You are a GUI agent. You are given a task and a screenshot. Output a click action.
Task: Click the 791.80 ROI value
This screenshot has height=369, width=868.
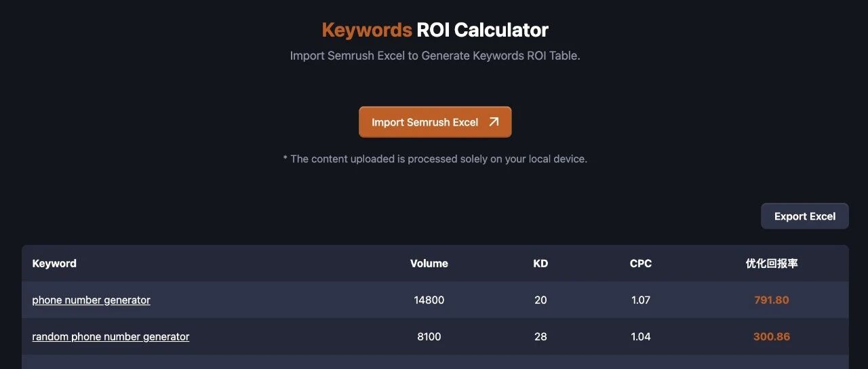coord(771,300)
